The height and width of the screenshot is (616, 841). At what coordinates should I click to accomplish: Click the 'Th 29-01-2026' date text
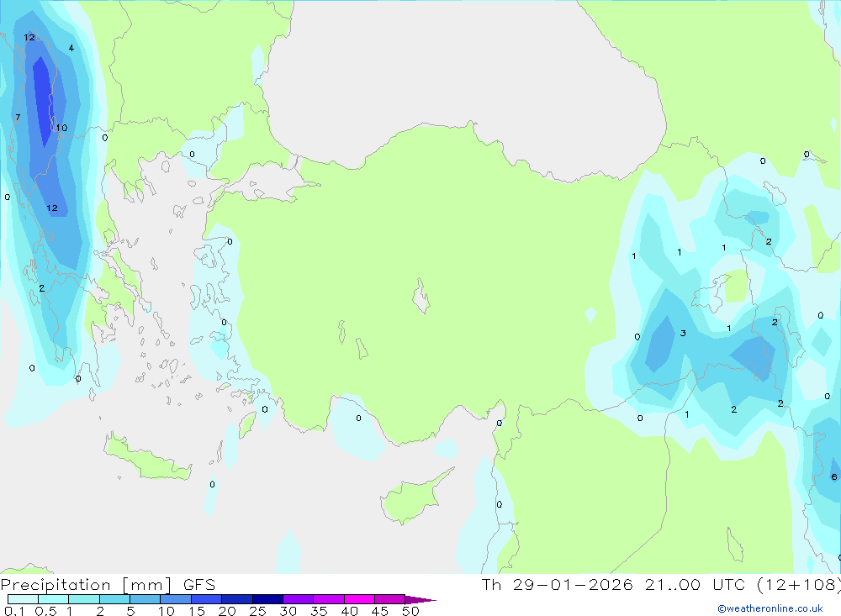pyautogui.click(x=558, y=585)
